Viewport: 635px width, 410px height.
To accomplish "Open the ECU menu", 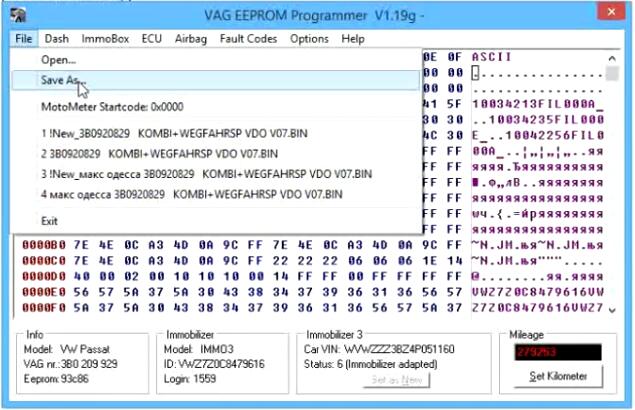I will [x=151, y=39].
